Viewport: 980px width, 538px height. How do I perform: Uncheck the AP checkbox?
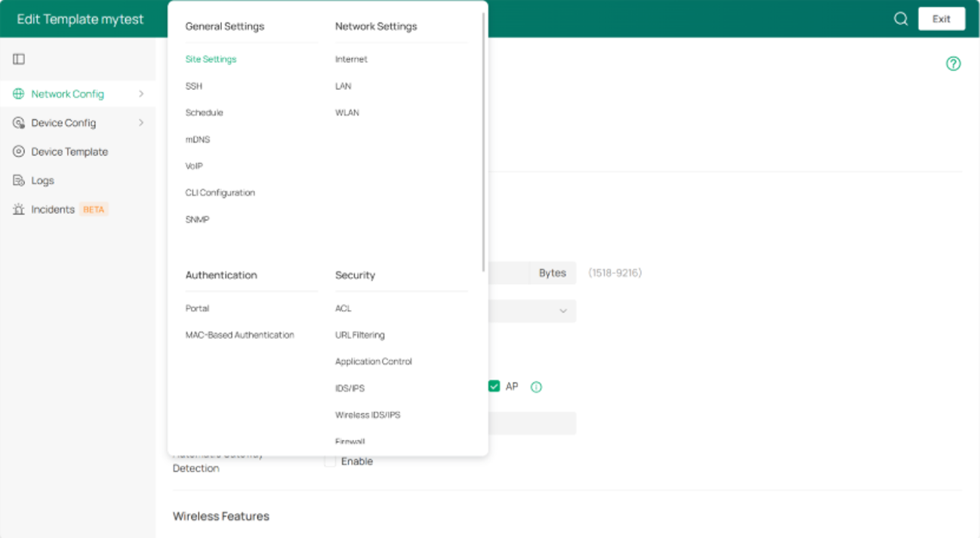point(494,386)
